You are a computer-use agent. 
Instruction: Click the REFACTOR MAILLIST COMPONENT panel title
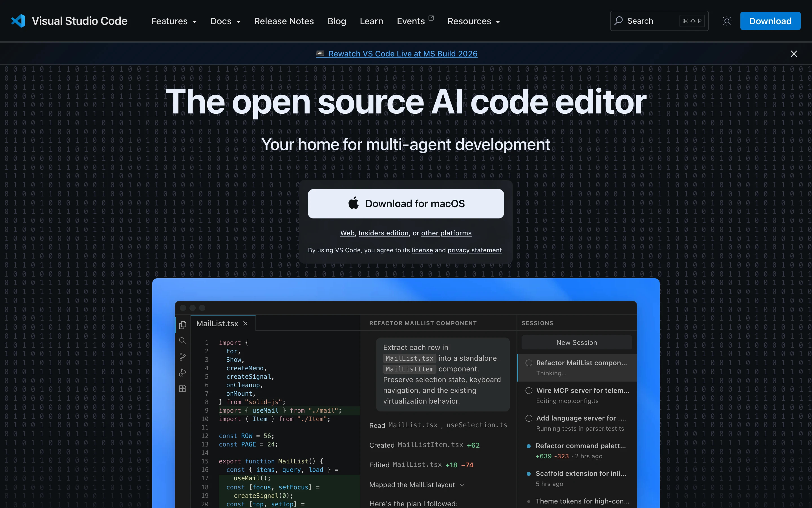point(423,323)
